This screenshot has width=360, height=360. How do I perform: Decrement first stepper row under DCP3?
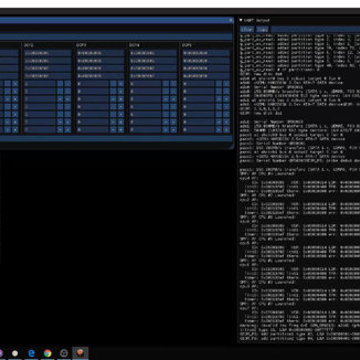pos(113,84)
